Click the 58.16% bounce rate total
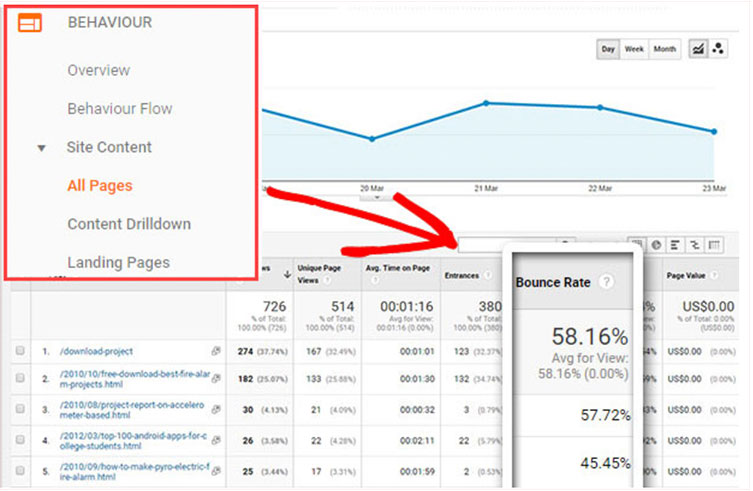753x491 pixels. (590, 336)
